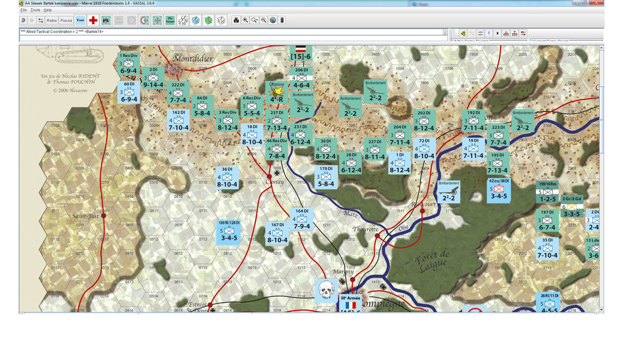Click the zoom out magnifier

coord(264,20)
